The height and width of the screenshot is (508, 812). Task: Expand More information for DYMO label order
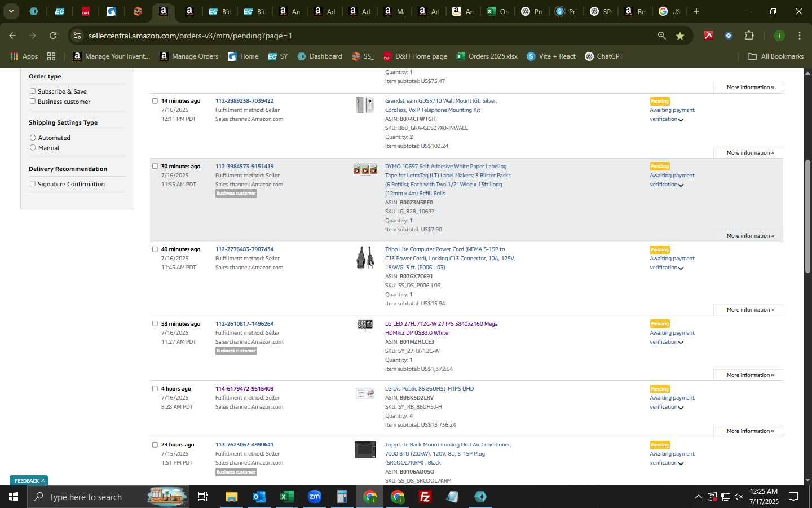tap(748, 236)
